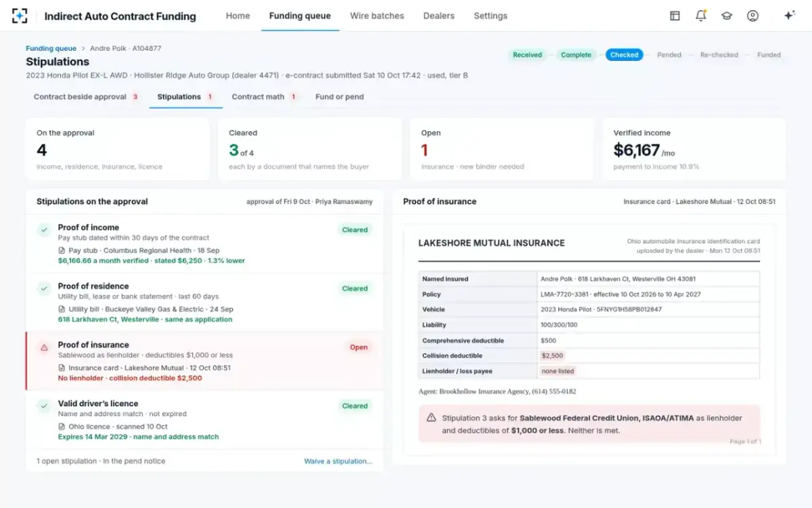This screenshot has height=508, width=812.
Task: Switch to the Contract math tab
Action: pos(265,97)
